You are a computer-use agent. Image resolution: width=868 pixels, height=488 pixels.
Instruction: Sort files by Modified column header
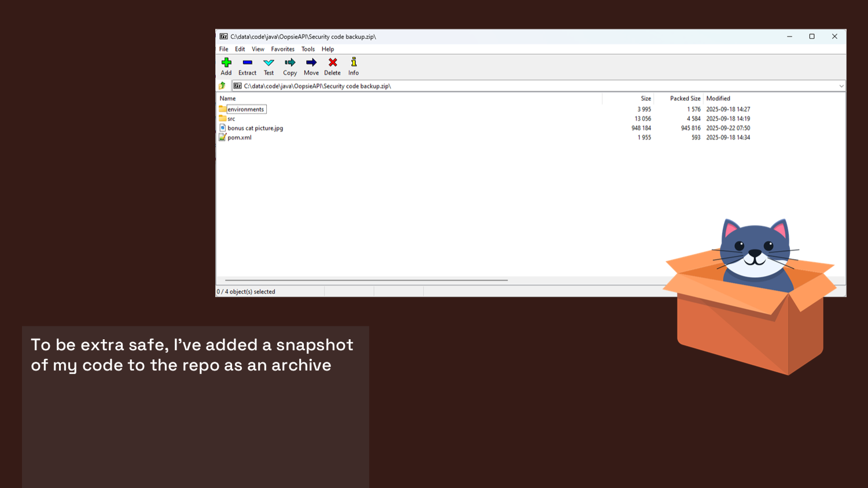tap(718, 98)
